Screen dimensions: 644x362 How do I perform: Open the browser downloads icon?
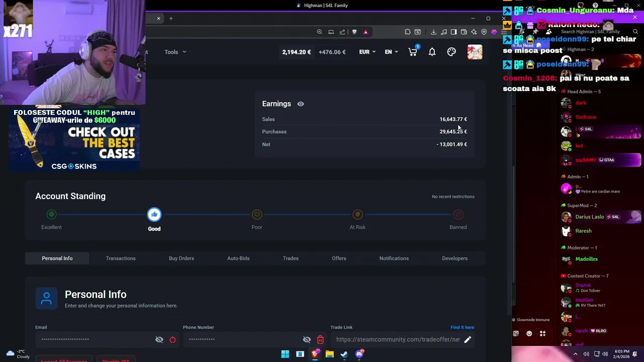pyautogui.click(x=434, y=32)
